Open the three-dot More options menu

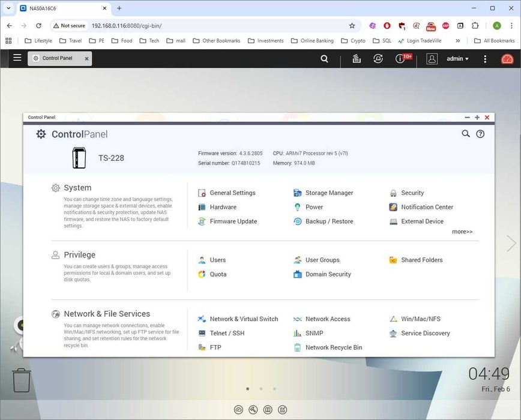click(485, 59)
